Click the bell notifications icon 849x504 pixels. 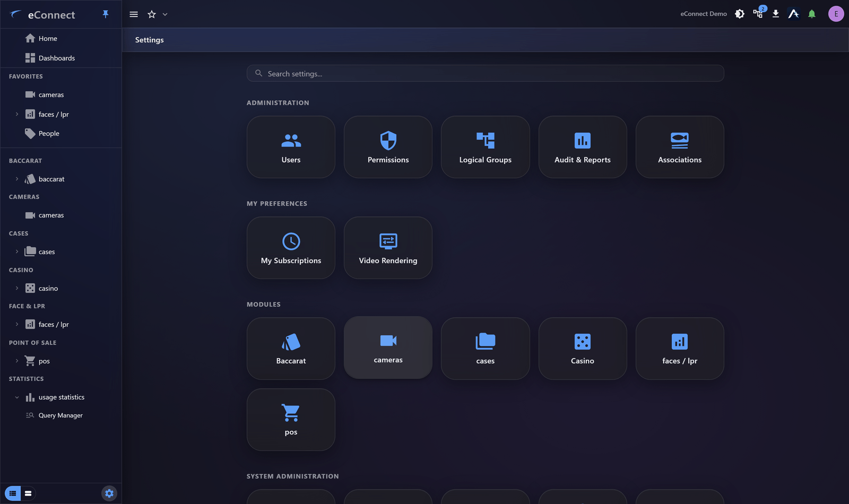[x=812, y=14]
